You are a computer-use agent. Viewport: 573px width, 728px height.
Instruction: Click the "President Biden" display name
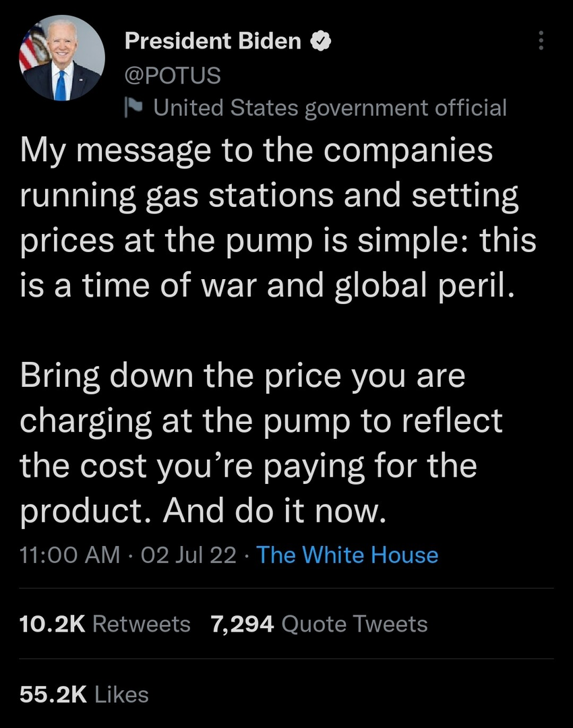point(212,42)
